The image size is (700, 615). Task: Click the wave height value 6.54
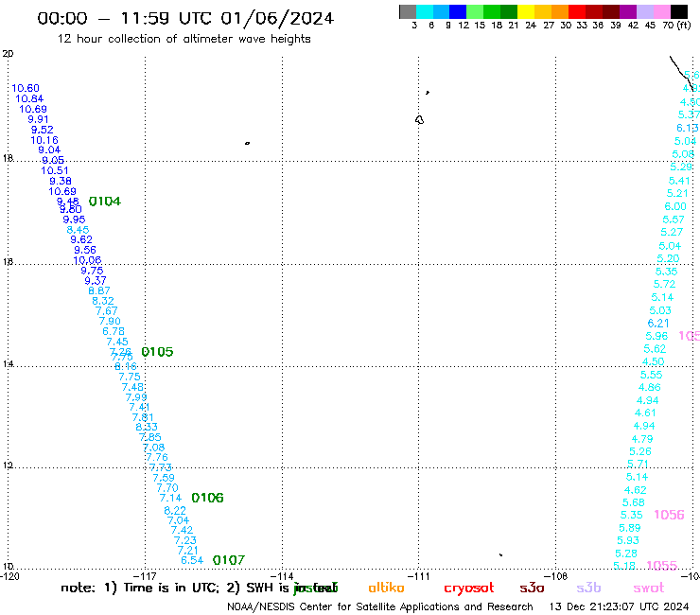pyautogui.click(x=192, y=560)
